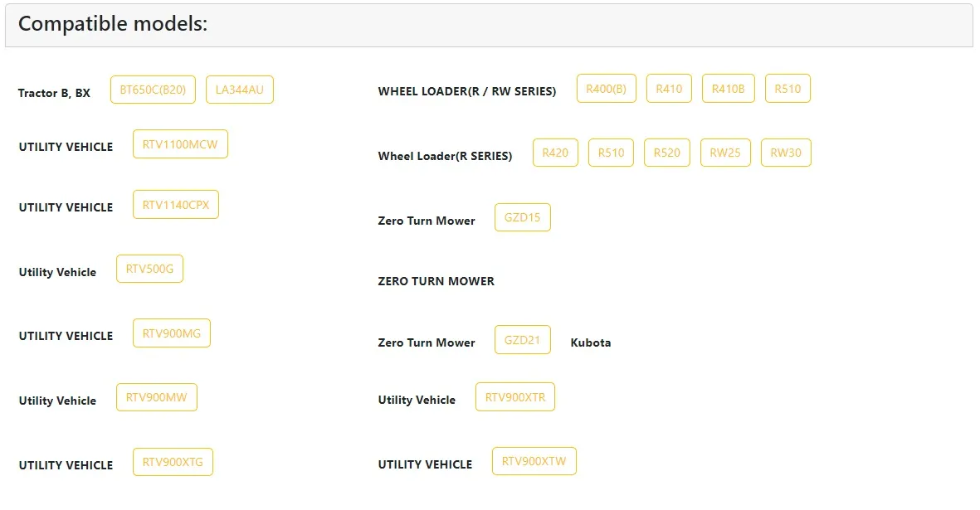Click the 'Tractor B, BX' label
The height and width of the screenshot is (510, 980).
pos(54,93)
